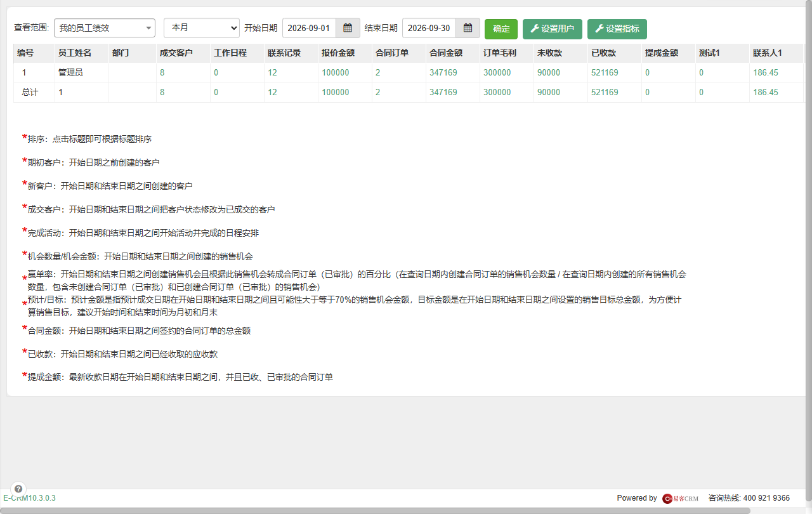Sort by 员工姓名 column header
The width and height of the screenshot is (812, 514).
pyautogui.click(x=75, y=53)
